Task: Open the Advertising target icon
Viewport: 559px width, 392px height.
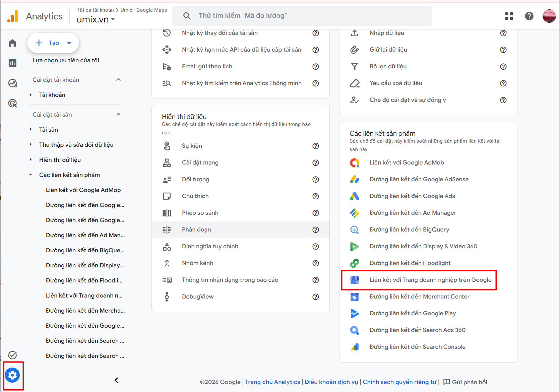Action: (x=12, y=103)
